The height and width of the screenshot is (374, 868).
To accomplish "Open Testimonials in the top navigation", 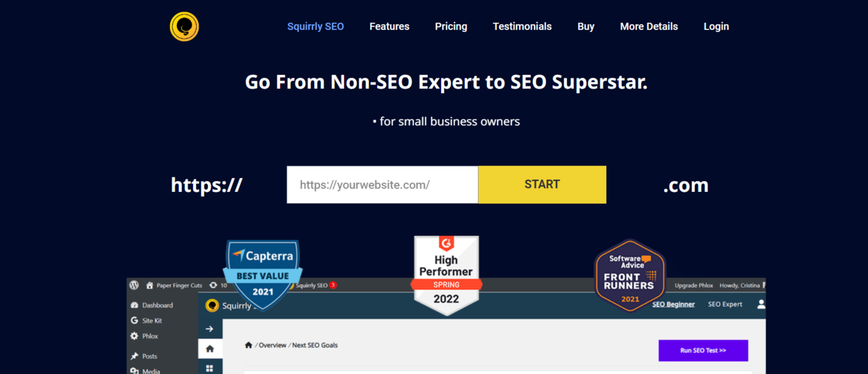I will coord(522,27).
